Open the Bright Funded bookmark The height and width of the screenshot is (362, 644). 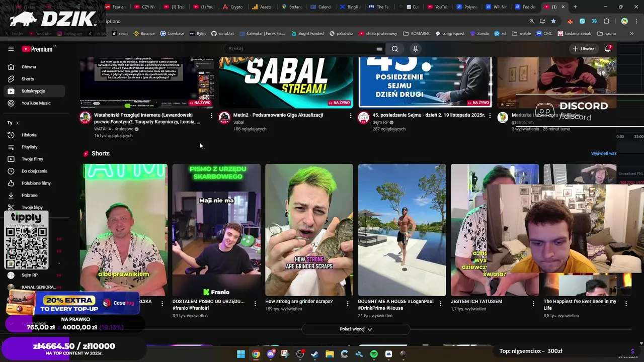point(307,34)
